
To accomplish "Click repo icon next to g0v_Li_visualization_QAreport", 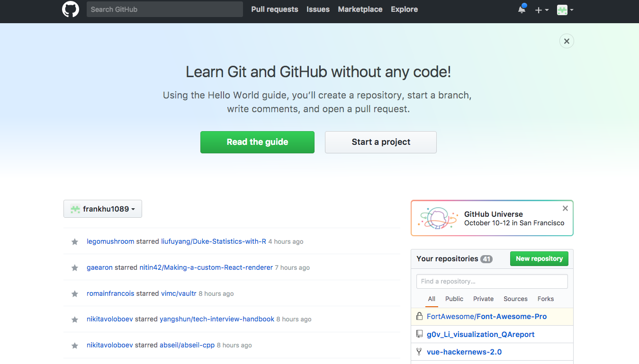I will [x=419, y=334].
